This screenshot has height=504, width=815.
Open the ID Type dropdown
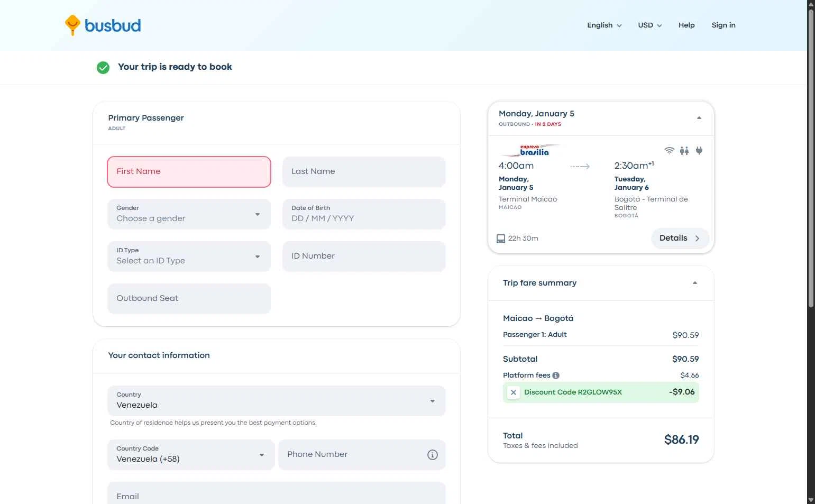coord(189,256)
